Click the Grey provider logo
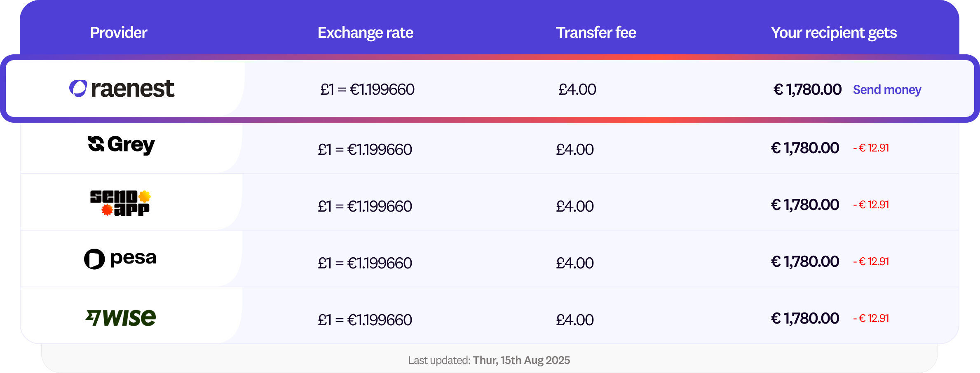This screenshot has height=373, width=980. pos(122,145)
